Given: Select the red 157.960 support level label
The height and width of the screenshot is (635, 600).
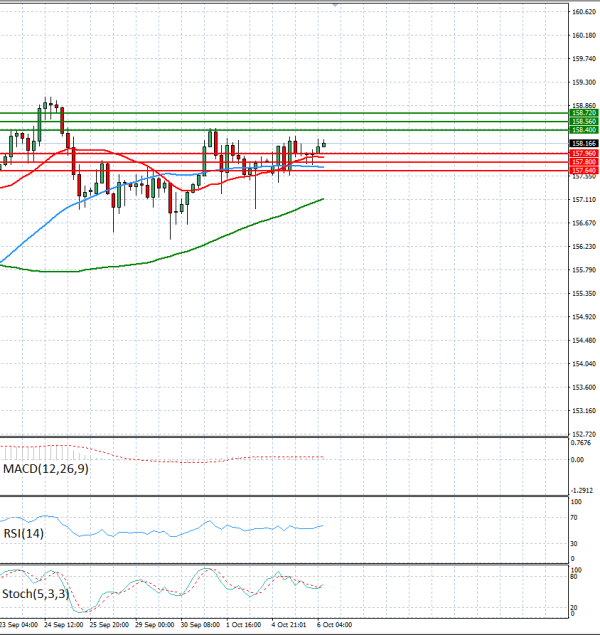Looking at the screenshot, I should [584, 153].
